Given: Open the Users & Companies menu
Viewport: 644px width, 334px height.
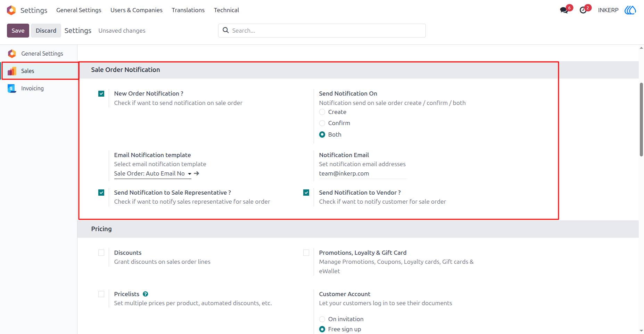Looking at the screenshot, I should point(137,10).
